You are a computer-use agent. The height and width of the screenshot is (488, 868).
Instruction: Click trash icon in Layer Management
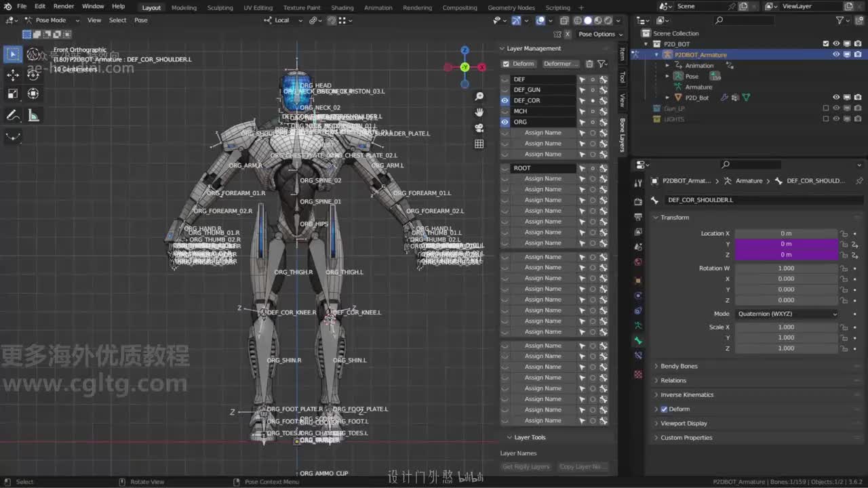coord(589,64)
